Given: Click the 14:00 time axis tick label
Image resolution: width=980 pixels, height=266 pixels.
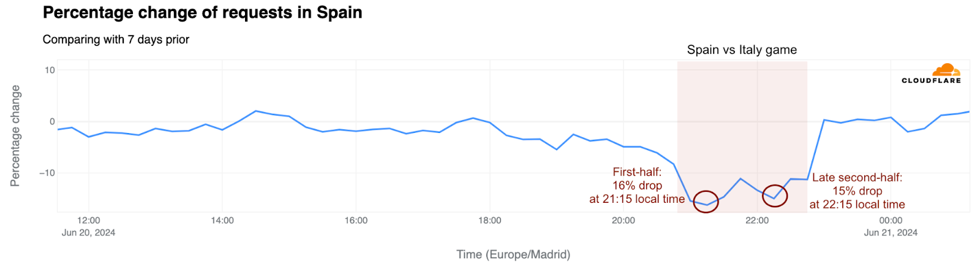Looking at the screenshot, I should click(222, 221).
